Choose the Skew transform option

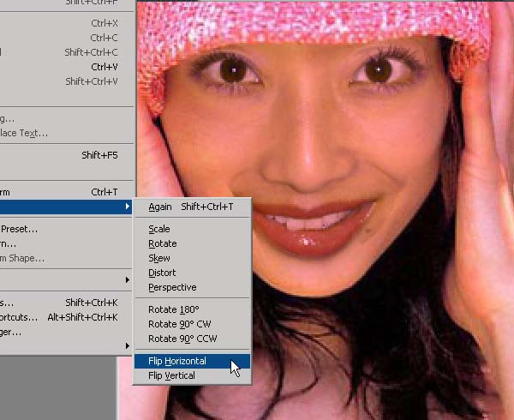[192, 258]
